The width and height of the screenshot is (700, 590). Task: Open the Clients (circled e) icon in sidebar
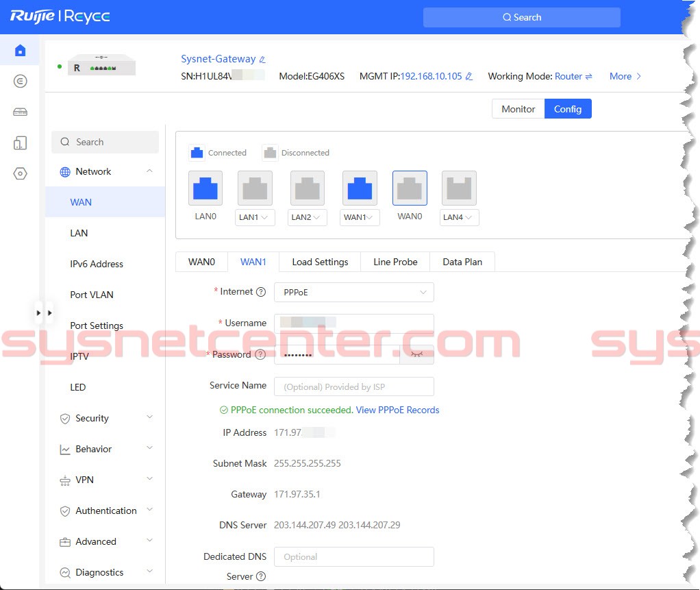click(19, 81)
